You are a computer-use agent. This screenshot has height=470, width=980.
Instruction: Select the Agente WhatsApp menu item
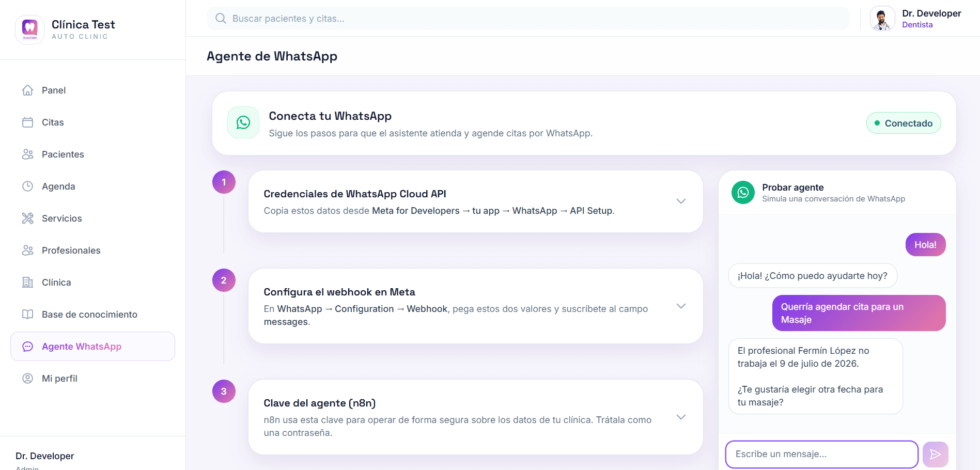(92, 347)
